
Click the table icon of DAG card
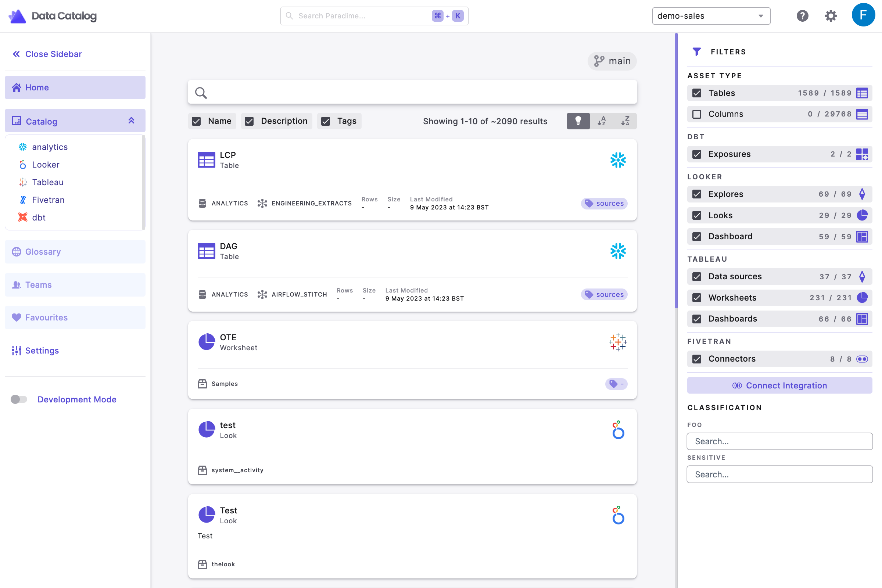pos(206,251)
